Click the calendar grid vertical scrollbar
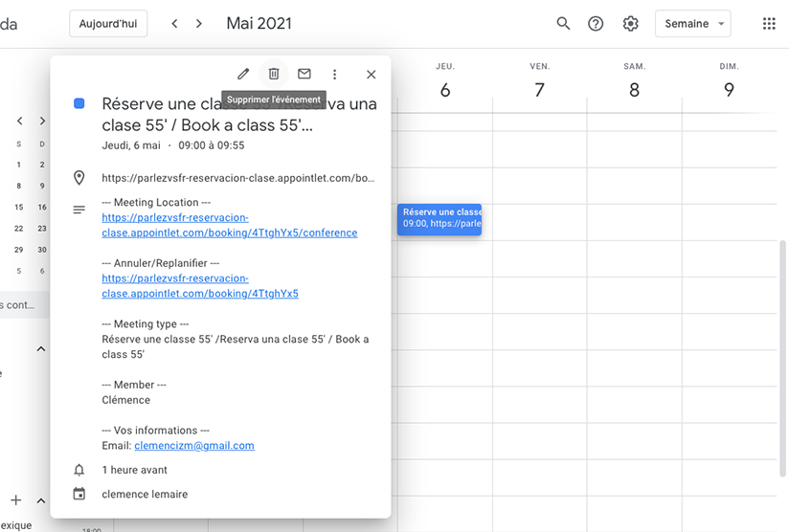 click(782, 359)
